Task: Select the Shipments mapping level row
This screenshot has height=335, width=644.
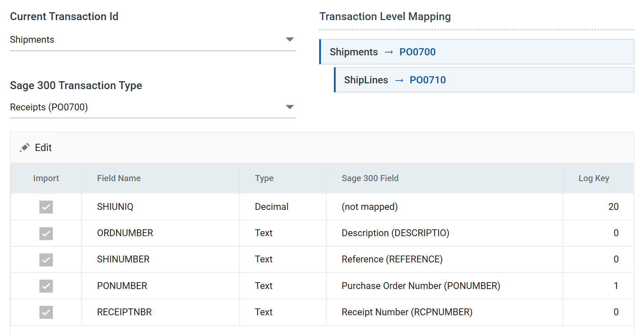Action: (477, 52)
